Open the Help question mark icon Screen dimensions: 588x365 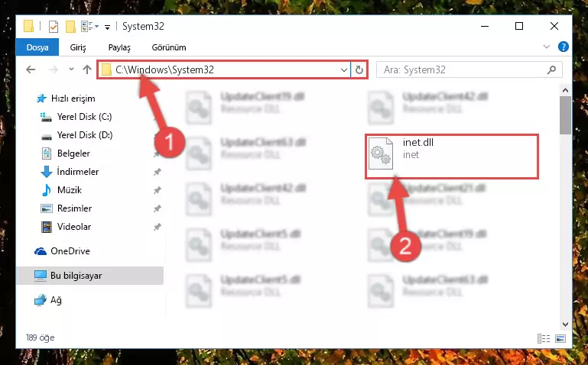click(x=564, y=47)
